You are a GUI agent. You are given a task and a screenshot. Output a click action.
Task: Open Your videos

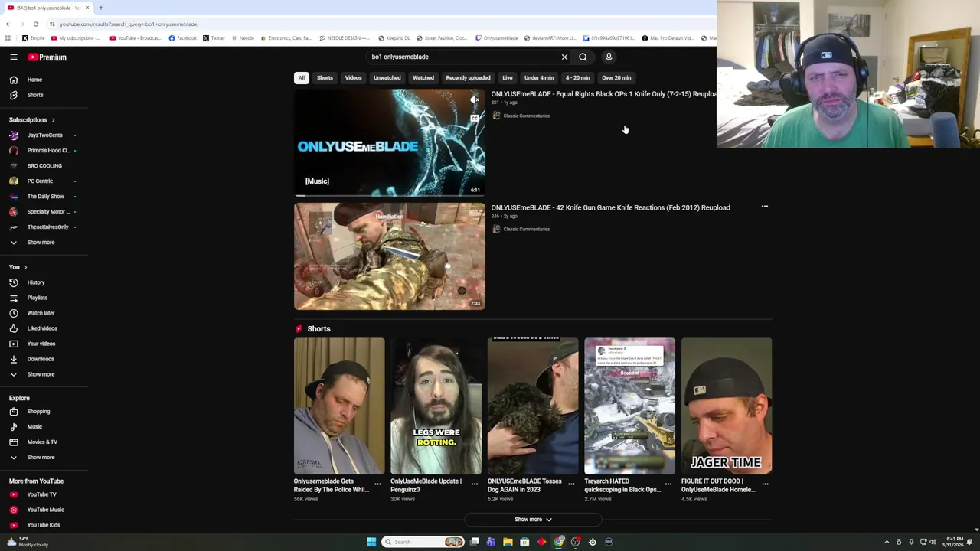point(43,344)
